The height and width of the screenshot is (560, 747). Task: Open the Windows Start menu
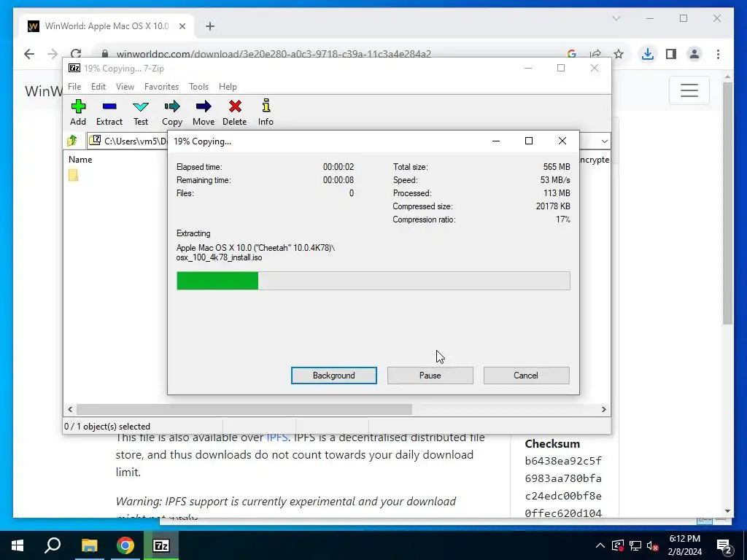click(18, 545)
